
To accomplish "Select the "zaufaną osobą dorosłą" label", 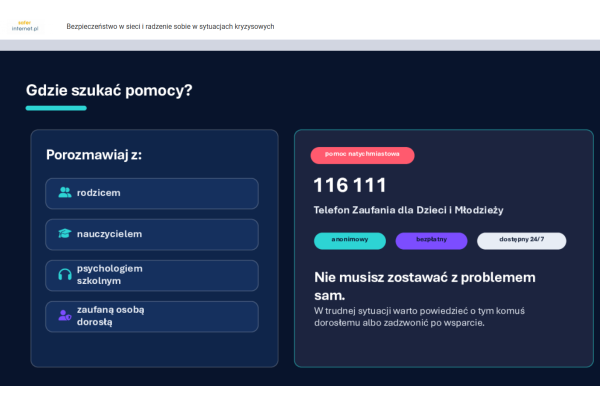I will (110, 316).
